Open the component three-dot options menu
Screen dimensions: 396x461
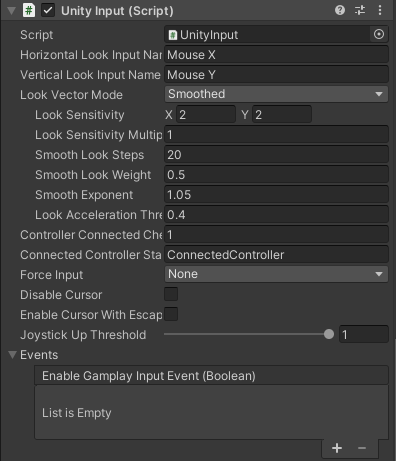(x=380, y=10)
